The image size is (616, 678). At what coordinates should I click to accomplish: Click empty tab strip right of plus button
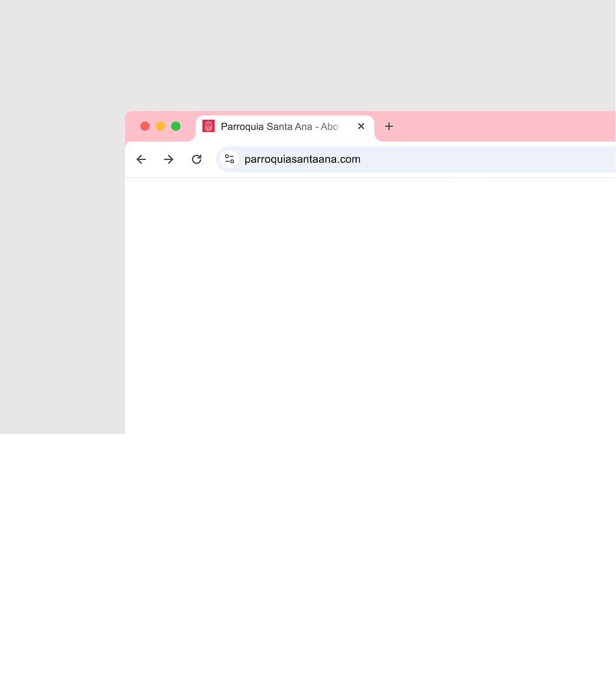502,126
